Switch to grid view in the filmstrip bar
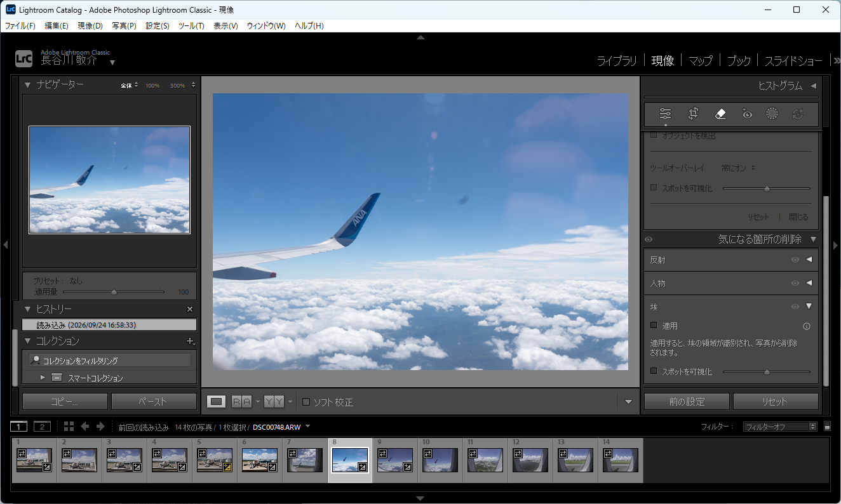Image resolution: width=841 pixels, height=504 pixels. pyautogui.click(x=69, y=427)
